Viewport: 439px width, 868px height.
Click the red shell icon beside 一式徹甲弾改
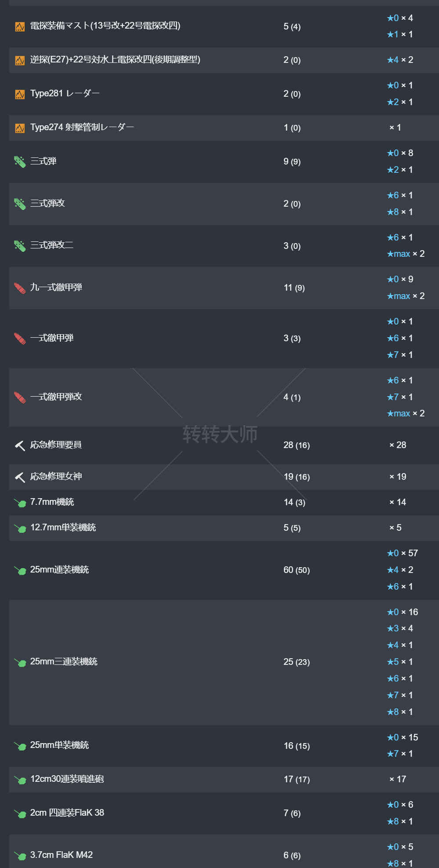(20, 398)
